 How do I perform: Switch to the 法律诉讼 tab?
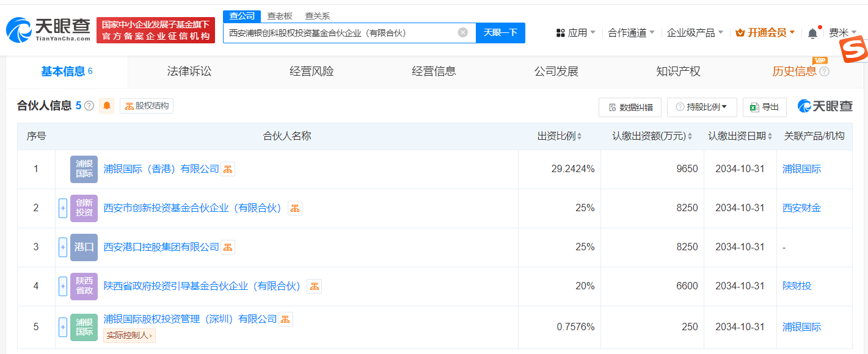click(x=189, y=71)
